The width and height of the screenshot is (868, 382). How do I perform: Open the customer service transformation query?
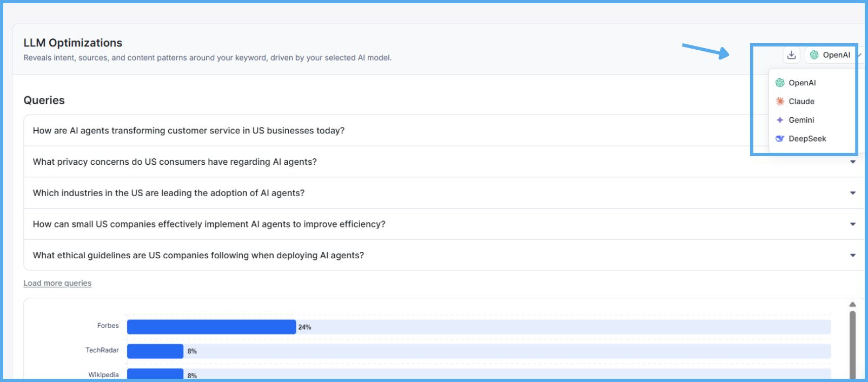(188, 131)
